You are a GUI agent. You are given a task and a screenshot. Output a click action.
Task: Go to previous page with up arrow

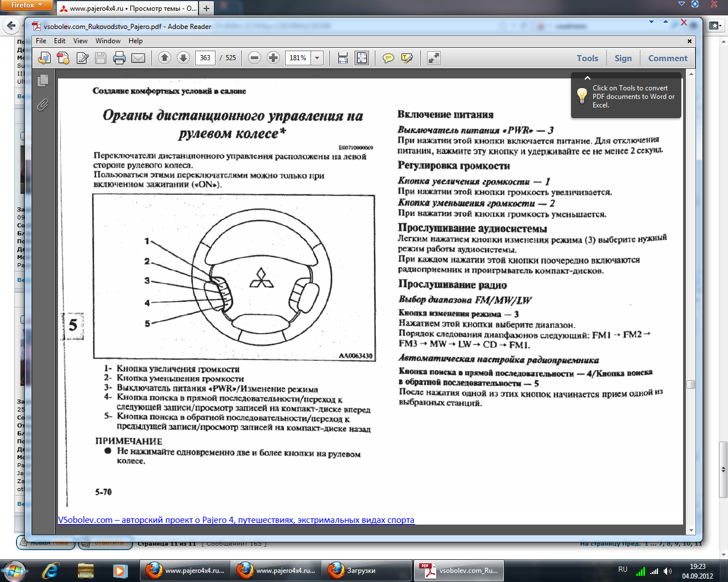[164, 58]
